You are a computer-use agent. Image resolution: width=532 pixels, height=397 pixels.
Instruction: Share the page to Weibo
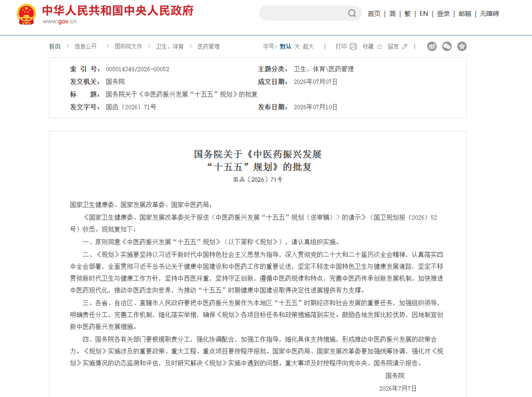click(432, 46)
